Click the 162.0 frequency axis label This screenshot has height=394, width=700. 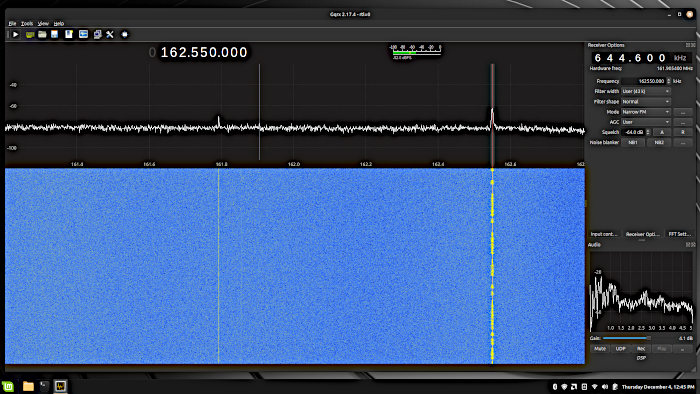tap(293, 164)
